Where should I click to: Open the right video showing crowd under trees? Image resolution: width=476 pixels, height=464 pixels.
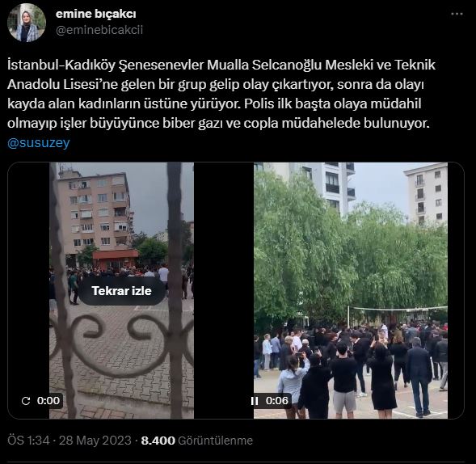[351, 291]
